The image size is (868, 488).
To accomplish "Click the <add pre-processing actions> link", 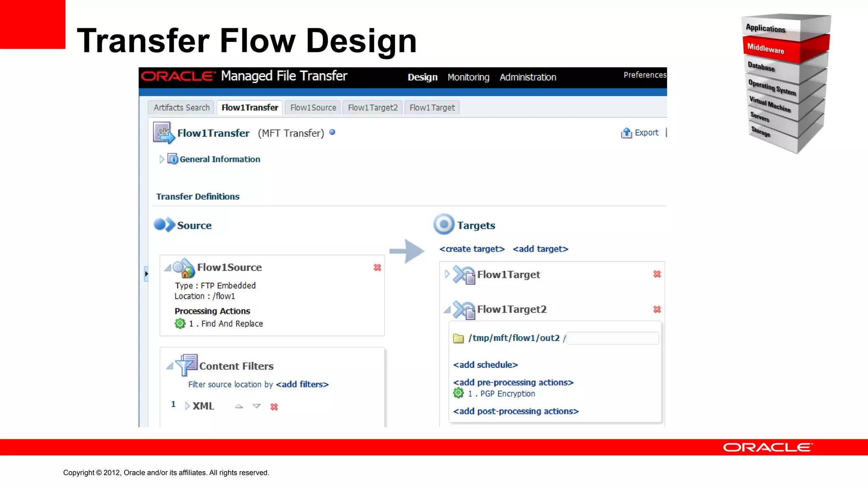I will pyautogui.click(x=513, y=383).
